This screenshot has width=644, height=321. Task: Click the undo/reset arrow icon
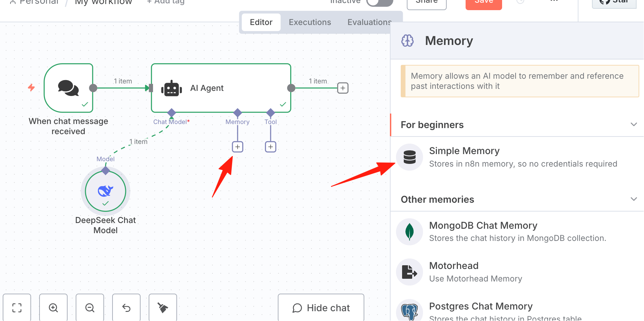coord(126,307)
